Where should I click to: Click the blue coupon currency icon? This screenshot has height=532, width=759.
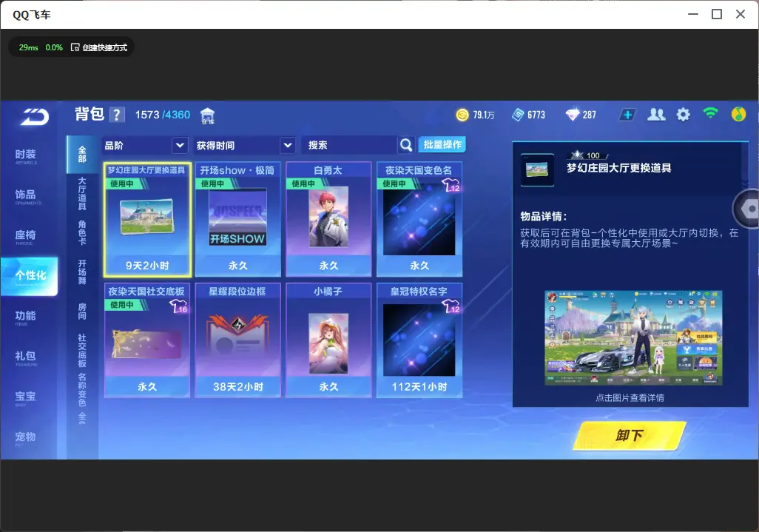[517, 115]
